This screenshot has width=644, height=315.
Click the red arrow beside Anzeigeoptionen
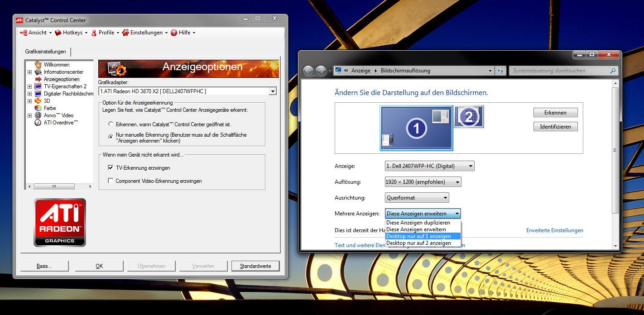[x=38, y=79]
